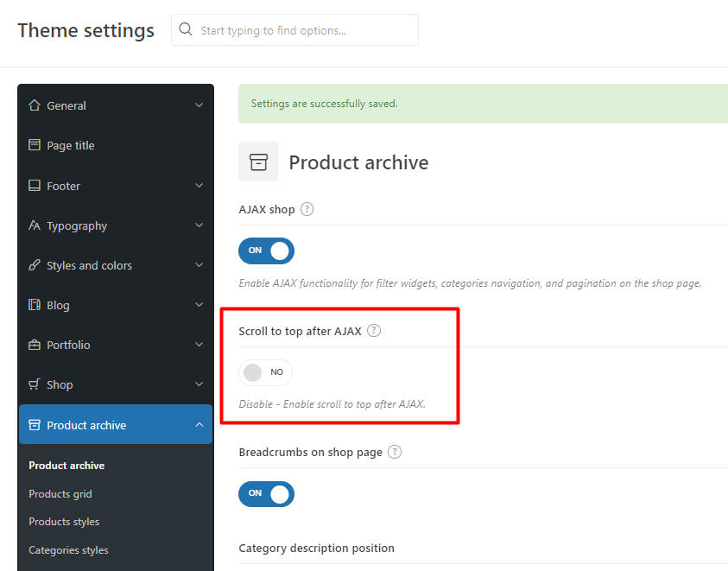Open the Shop settings menu
This screenshot has width=728, height=571.
point(116,384)
